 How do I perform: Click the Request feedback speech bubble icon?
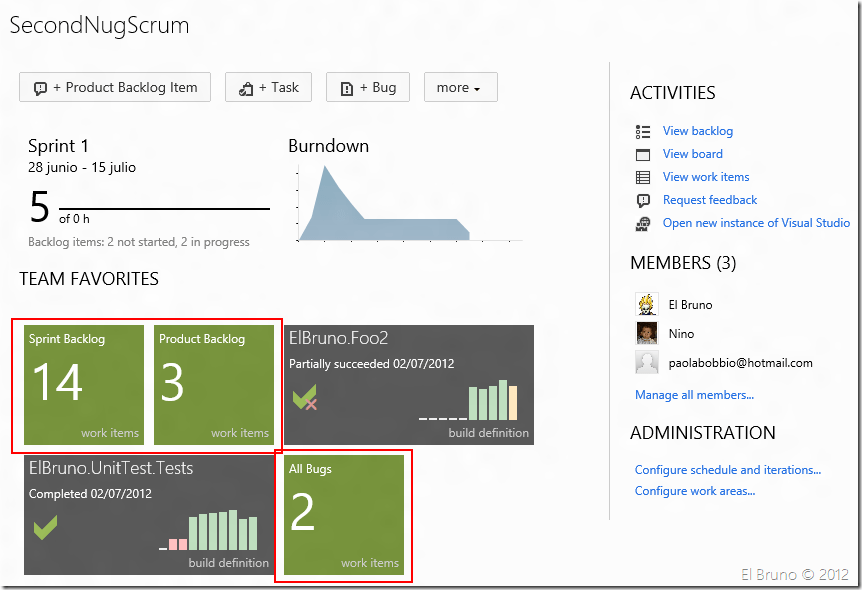(643, 200)
